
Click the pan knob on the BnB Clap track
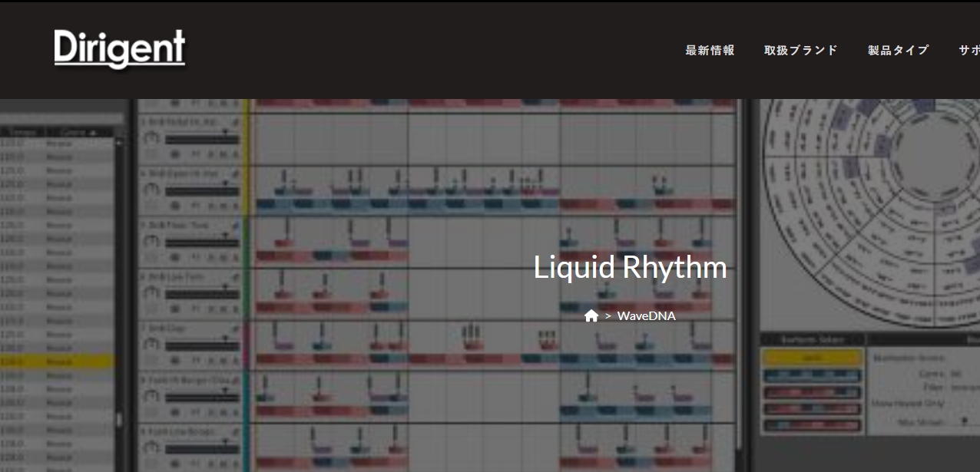151,345
